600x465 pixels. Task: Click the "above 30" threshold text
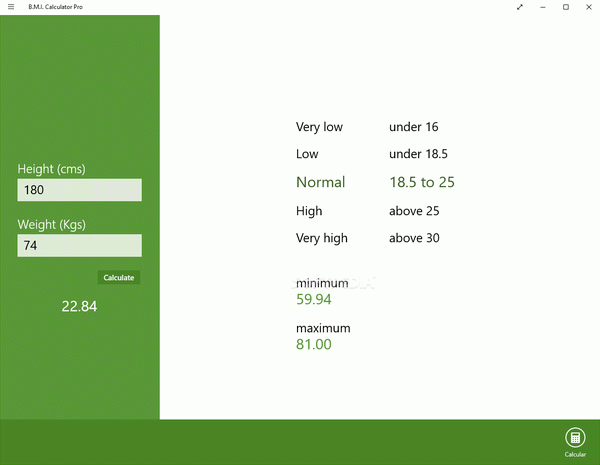tap(414, 238)
